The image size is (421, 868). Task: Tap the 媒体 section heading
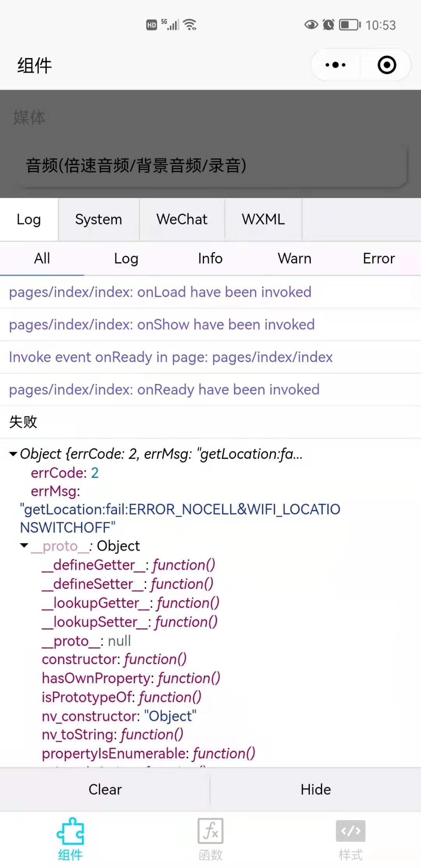coord(29,117)
